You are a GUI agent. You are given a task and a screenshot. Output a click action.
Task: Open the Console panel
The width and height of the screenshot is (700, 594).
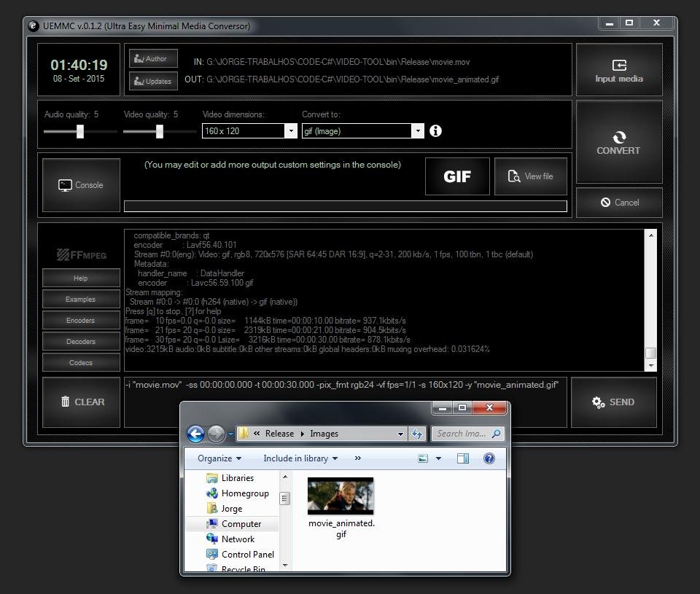click(81, 185)
